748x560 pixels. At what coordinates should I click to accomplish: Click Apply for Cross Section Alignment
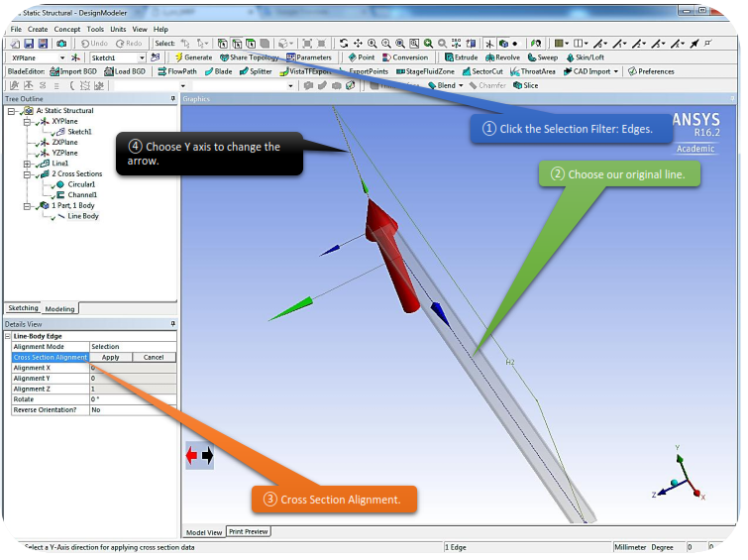(110, 357)
